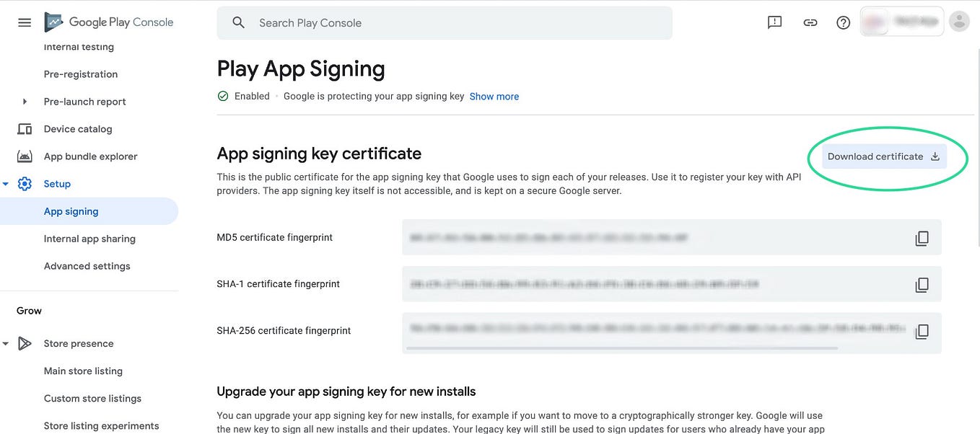Open the navigation hamburger menu
This screenshot has width=980, height=434.
click(24, 22)
